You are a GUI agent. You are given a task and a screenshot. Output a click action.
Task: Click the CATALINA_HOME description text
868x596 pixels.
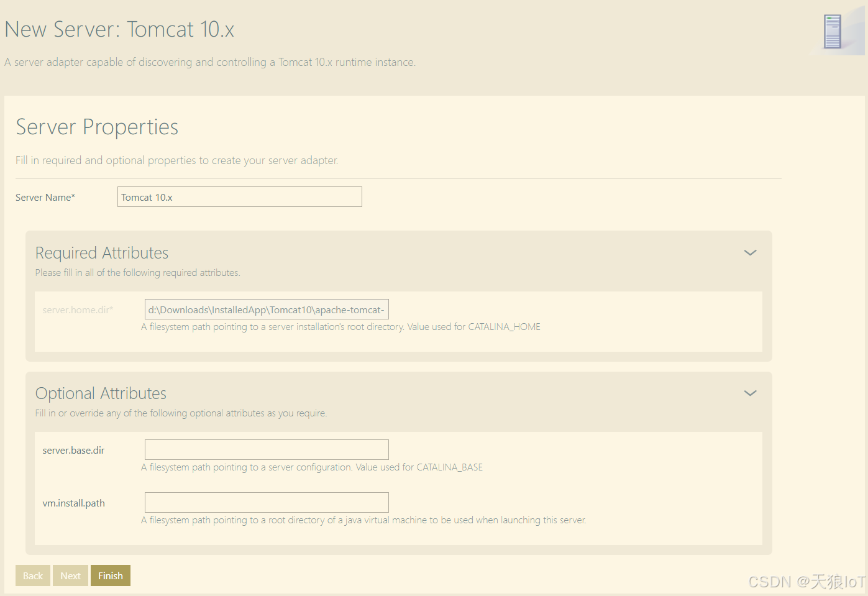tap(340, 327)
